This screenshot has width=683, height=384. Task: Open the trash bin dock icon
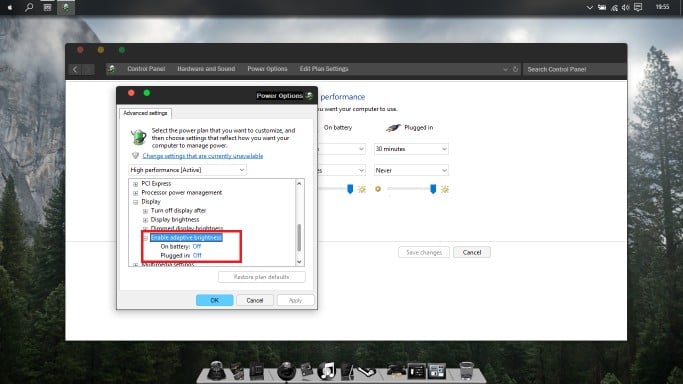[466, 371]
